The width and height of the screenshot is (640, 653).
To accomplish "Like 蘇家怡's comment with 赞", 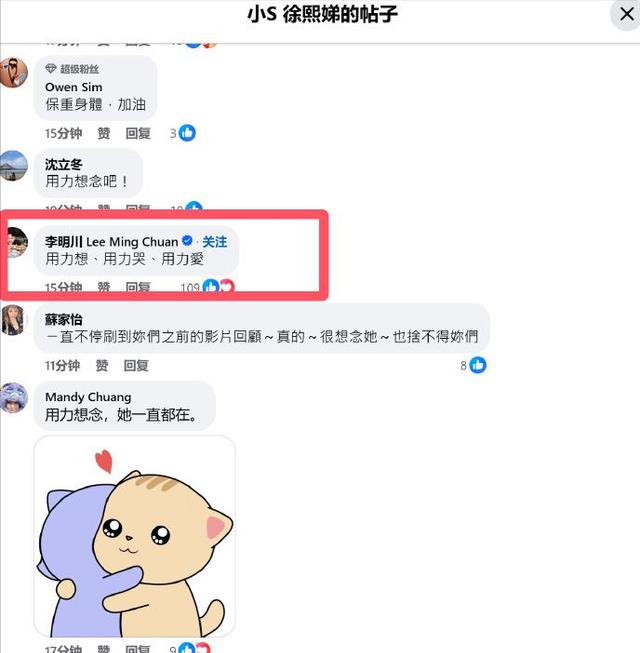I will [x=102, y=365].
